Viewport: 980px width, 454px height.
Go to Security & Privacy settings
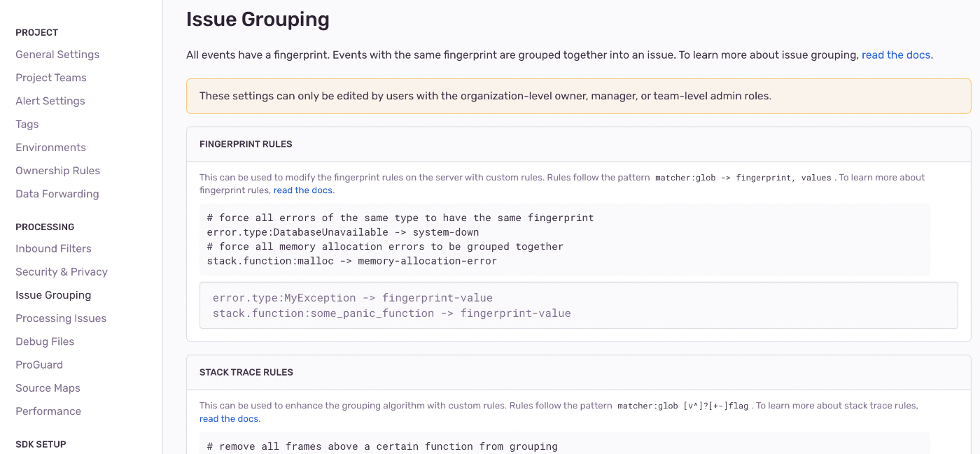pos(62,271)
